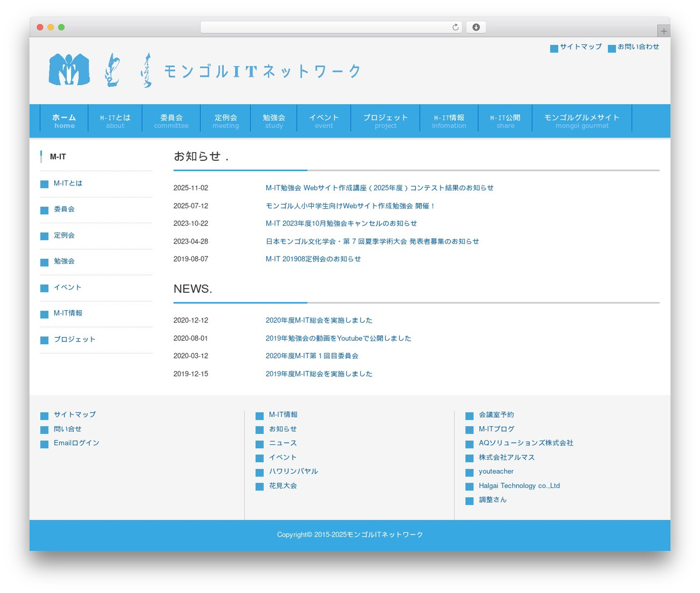Open the 2025-11-02 Webサイト作成講座 contest results notice

pos(380,188)
